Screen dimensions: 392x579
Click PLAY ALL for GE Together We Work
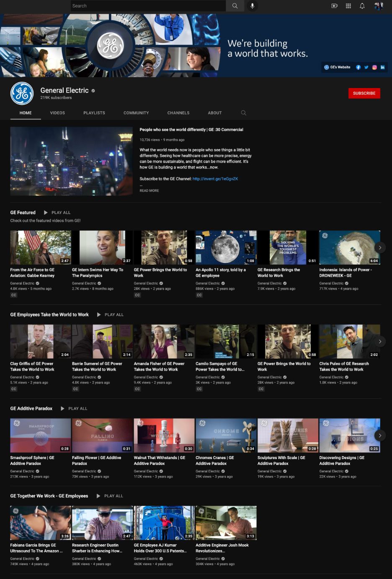(x=113, y=496)
